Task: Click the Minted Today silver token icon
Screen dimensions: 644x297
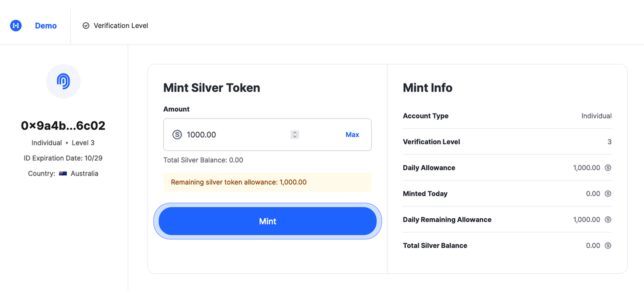Action: click(608, 194)
